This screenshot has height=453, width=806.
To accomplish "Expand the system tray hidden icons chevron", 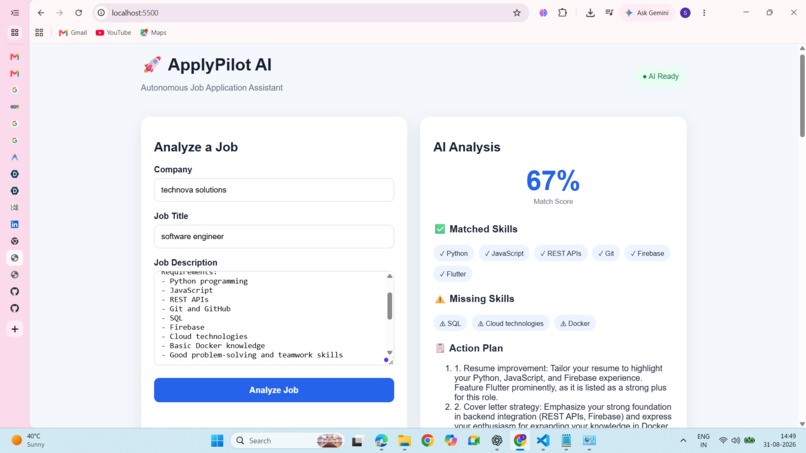I will click(683, 441).
